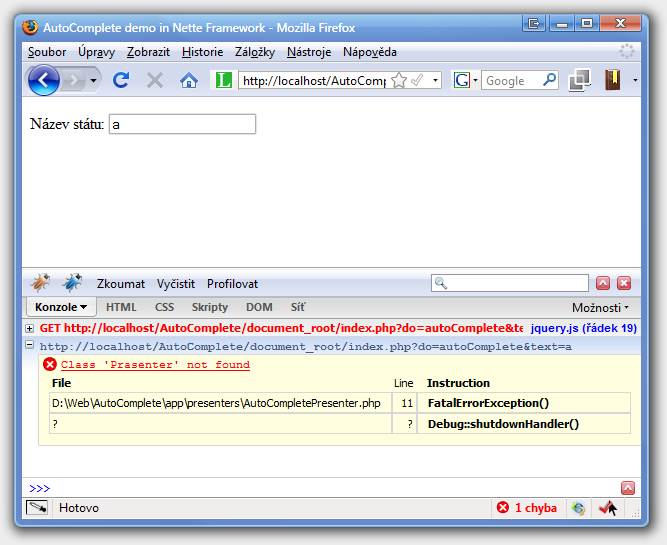Click the grey checkmark icon in URL bar
This screenshot has height=545, width=667.
click(x=417, y=80)
